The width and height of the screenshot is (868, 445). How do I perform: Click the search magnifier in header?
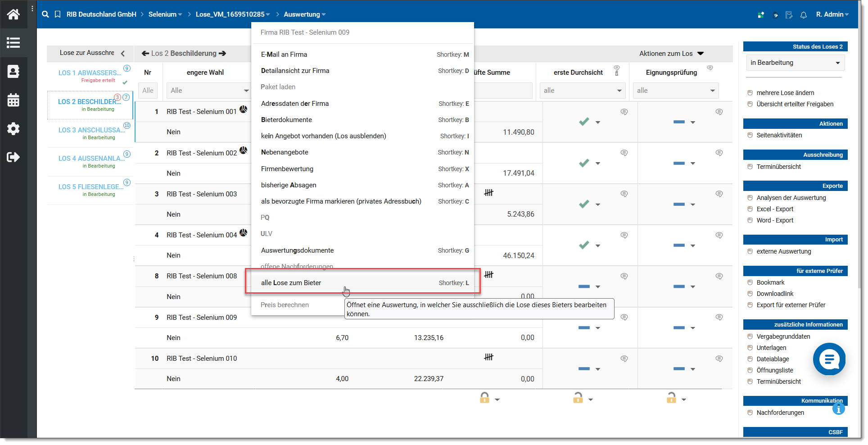pyautogui.click(x=45, y=14)
